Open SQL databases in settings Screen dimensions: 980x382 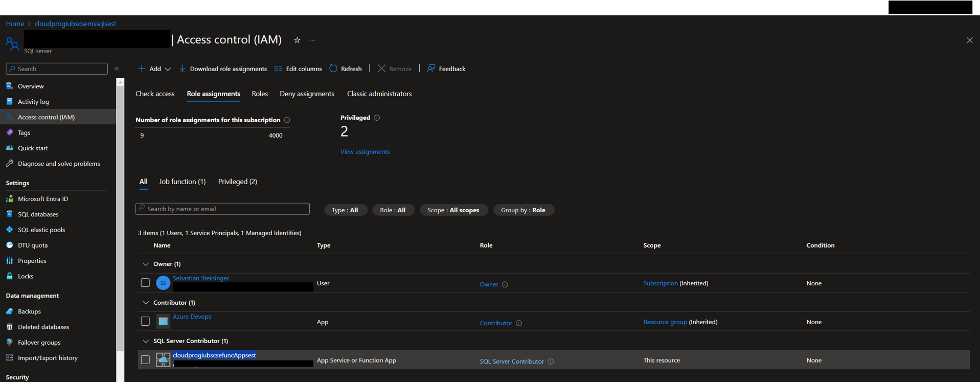click(38, 214)
